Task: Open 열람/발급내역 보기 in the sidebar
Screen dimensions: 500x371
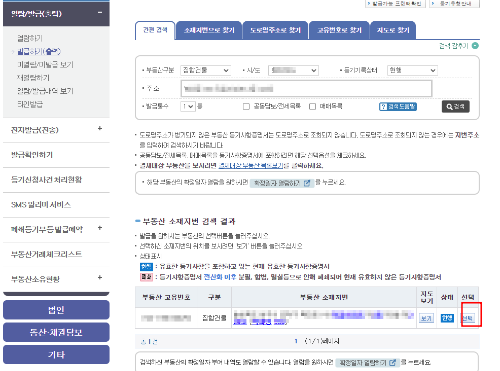Action: (45, 91)
